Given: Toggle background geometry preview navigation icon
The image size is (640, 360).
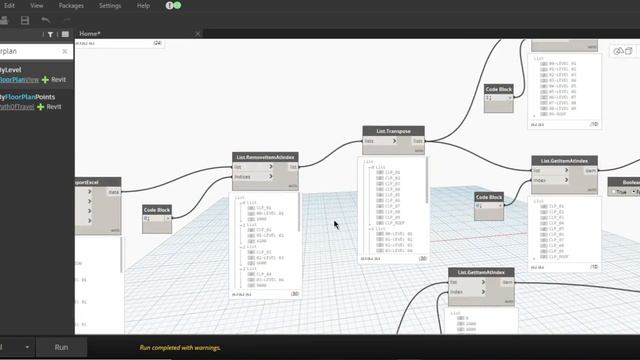Looking at the screenshot, I should (618, 51).
